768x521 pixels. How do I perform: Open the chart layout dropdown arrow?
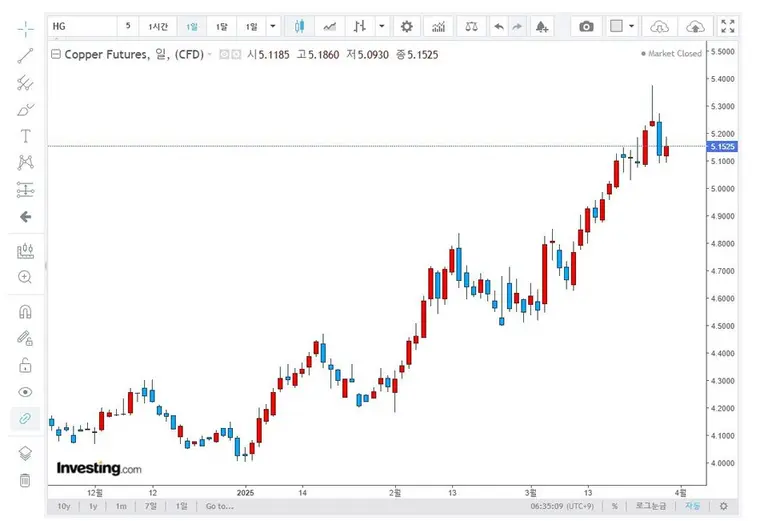[x=633, y=27]
